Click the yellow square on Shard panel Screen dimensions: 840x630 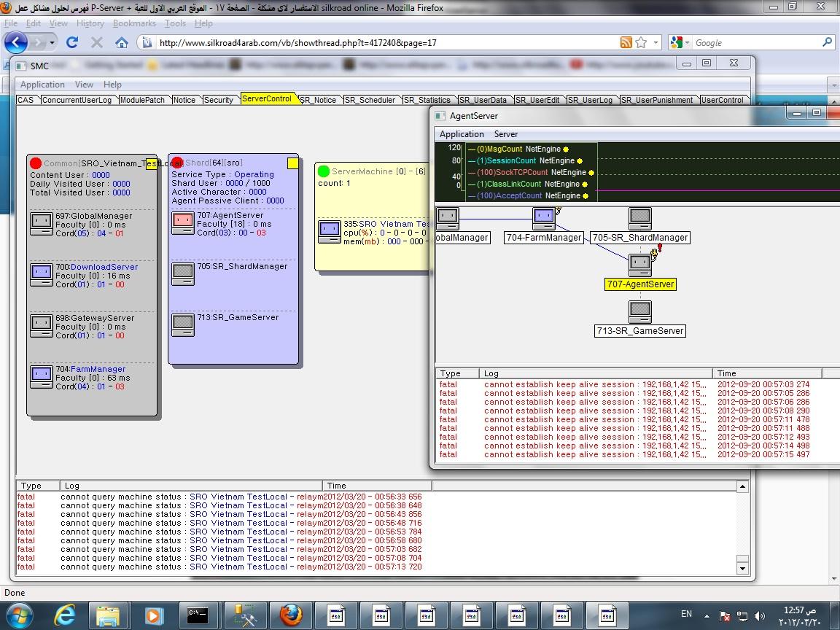tap(293, 163)
